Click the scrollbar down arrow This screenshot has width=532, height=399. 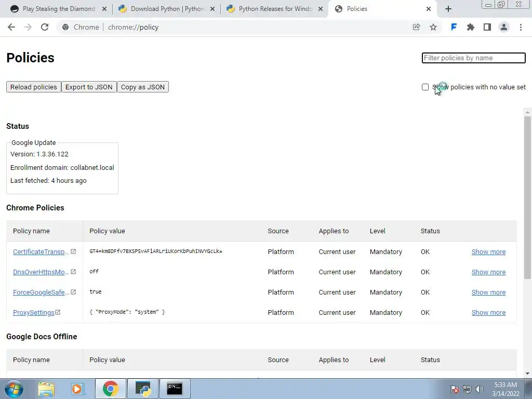tap(527, 374)
